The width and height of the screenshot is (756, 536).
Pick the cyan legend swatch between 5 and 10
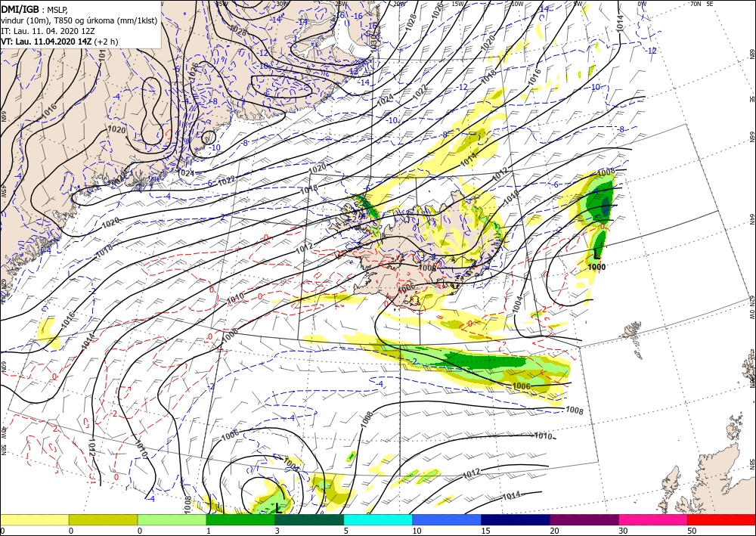pos(378,519)
